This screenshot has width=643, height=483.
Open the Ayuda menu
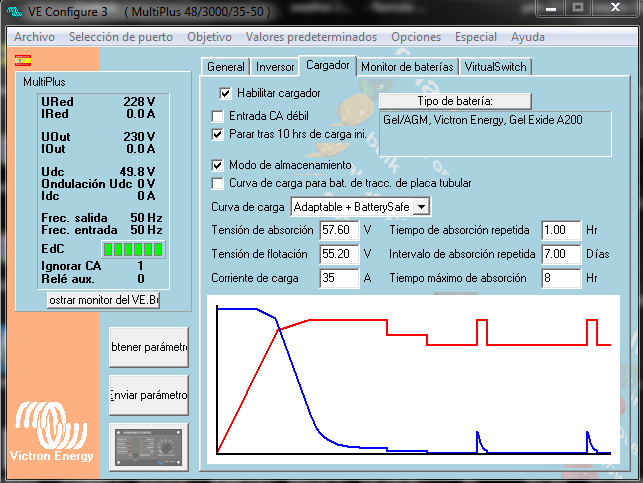528,37
